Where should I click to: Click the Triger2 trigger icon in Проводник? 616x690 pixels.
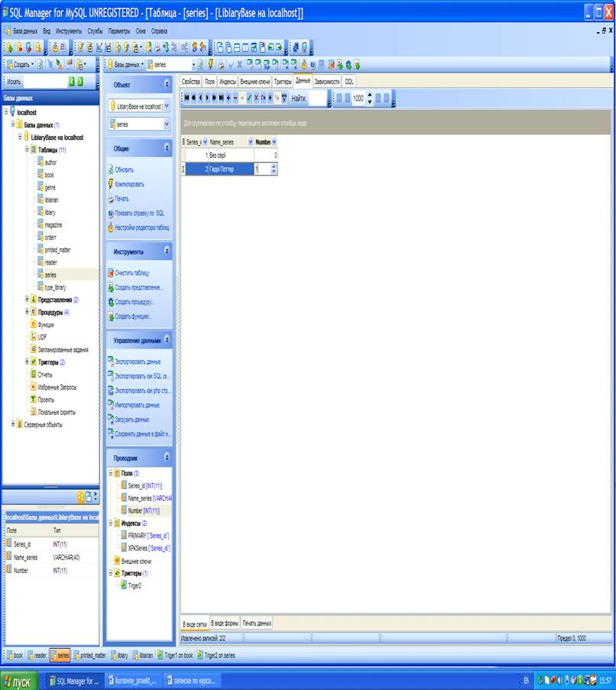[x=124, y=585]
